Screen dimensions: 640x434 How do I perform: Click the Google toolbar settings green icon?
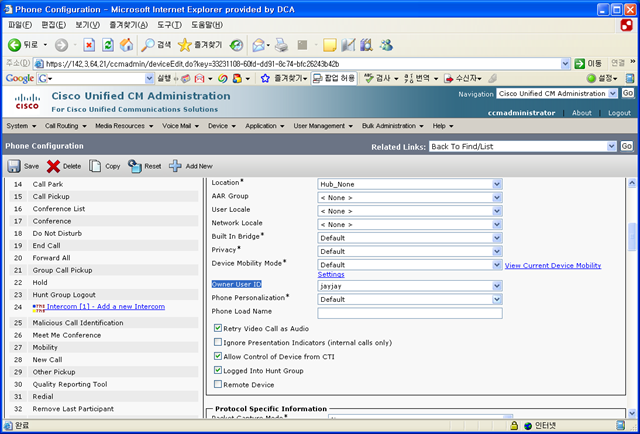591,78
